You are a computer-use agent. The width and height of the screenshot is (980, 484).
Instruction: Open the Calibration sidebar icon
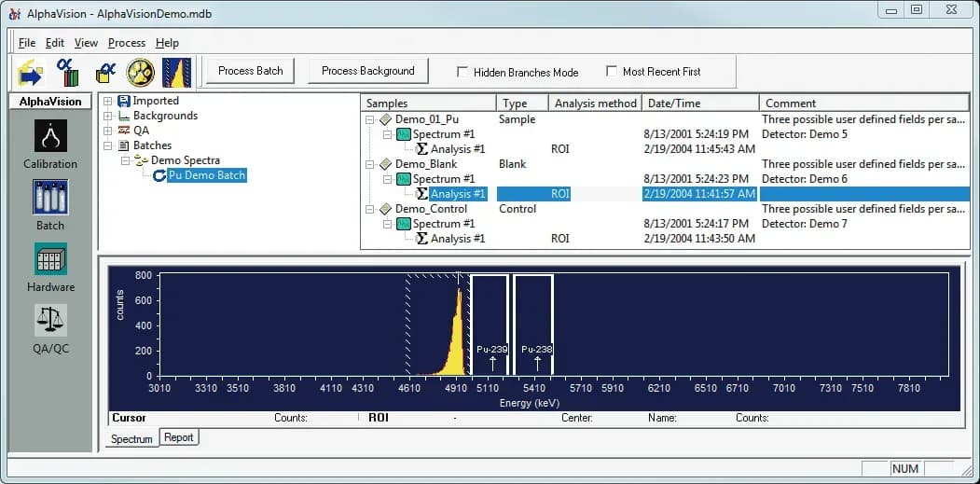(50, 136)
